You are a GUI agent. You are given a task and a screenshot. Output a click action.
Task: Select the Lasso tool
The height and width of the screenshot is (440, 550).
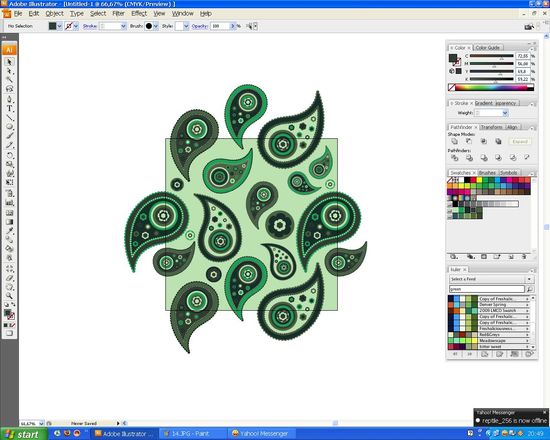coord(9,89)
